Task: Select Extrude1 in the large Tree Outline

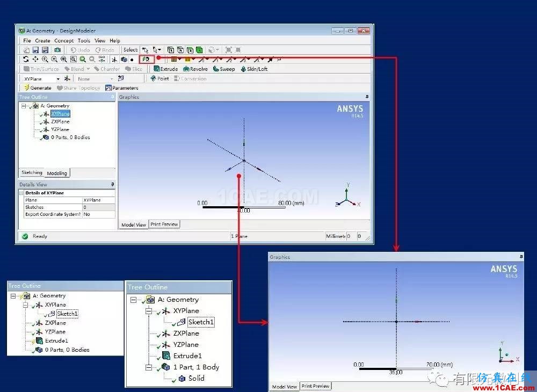Action: pos(187,355)
